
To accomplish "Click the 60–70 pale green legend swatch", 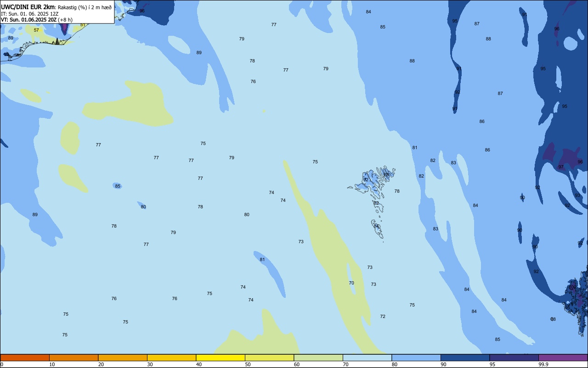I will click(318, 357).
